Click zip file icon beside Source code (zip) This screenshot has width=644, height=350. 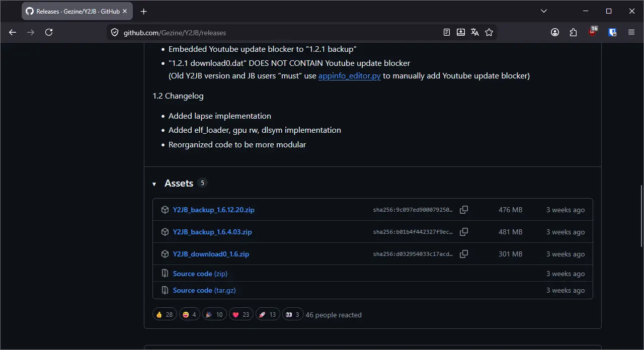(x=165, y=274)
